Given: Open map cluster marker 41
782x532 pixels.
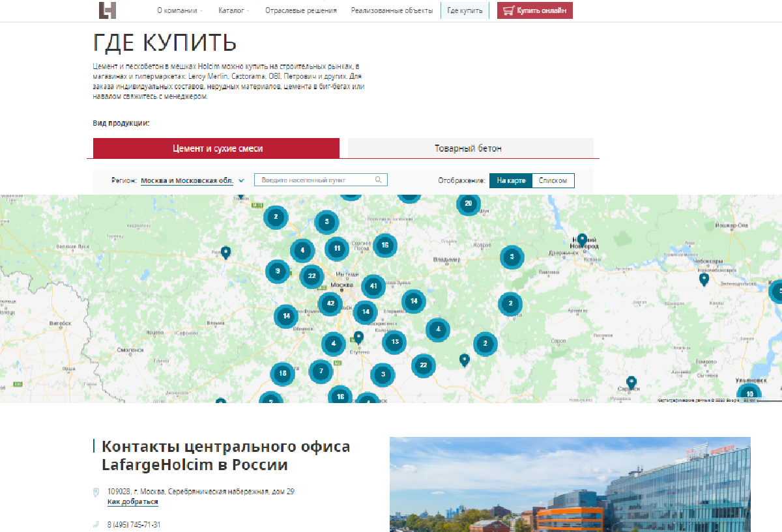Looking at the screenshot, I should [x=373, y=286].
